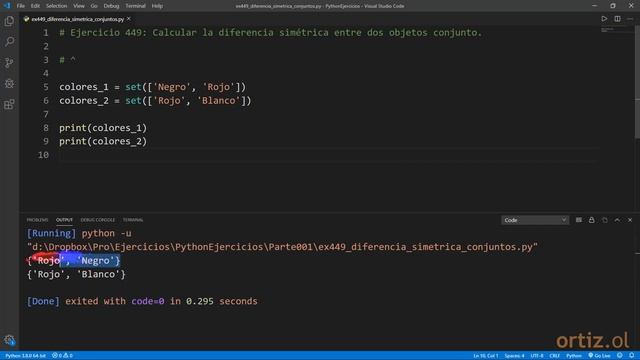Change indentation via Spaces: 4

coord(514,356)
